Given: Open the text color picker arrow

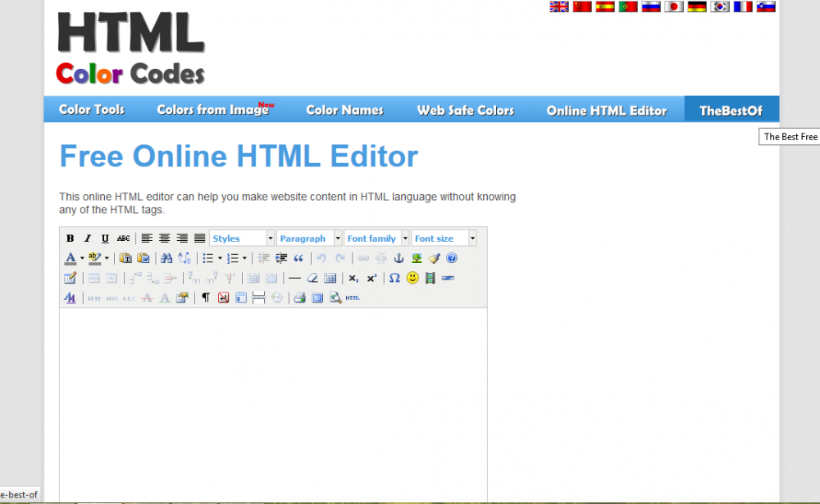Looking at the screenshot, I should pyautogui.click(x=82, y=258).
